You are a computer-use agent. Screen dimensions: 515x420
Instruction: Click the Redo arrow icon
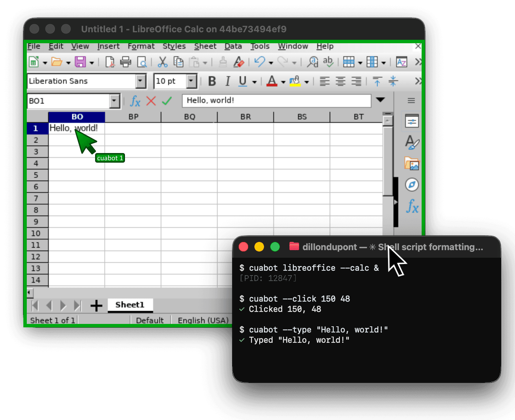tap(283, 62)
